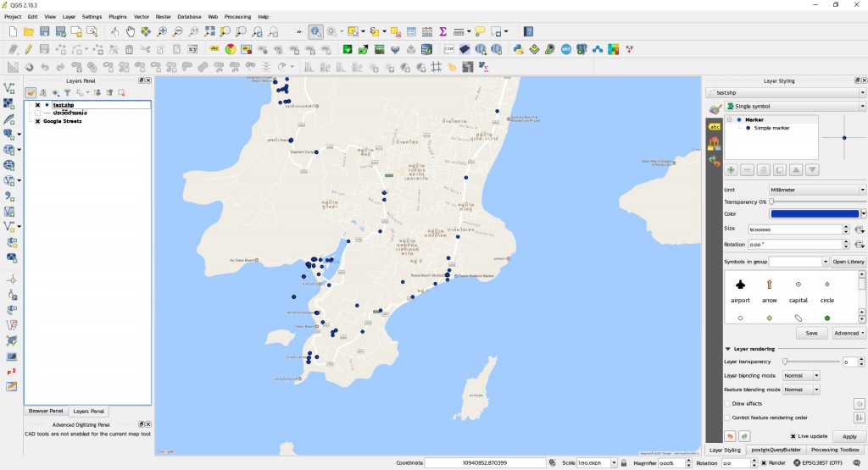Click the Labels tab icon in Layer Styling
Image resolution: width=868 pixels, height=470 pixels.
click(x=714, y=126)
